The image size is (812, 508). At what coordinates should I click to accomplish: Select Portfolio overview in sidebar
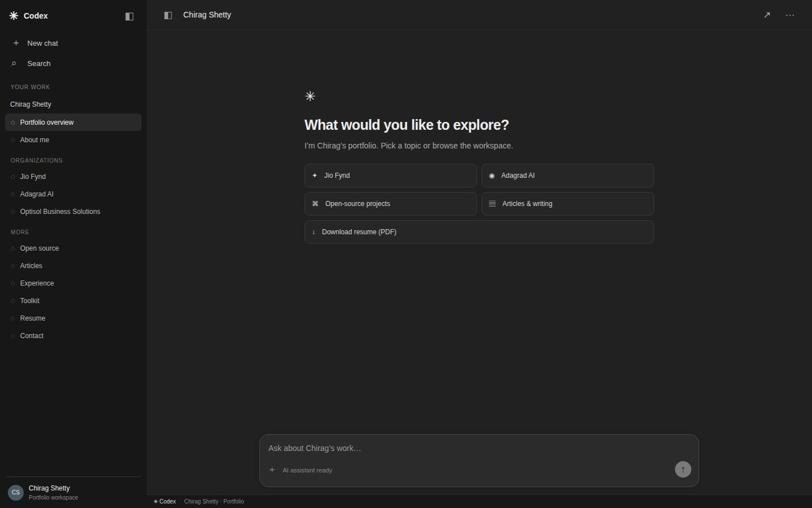(73, 122)
